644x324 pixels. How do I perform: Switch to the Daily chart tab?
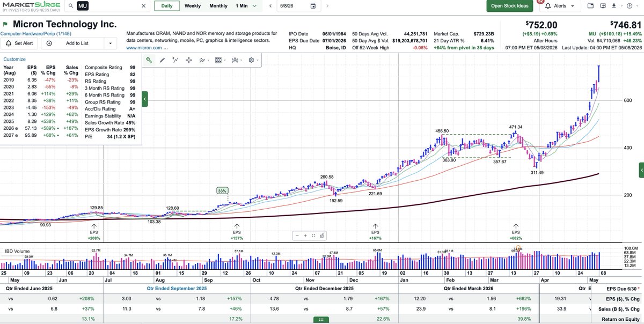click(x=167, y=6)
